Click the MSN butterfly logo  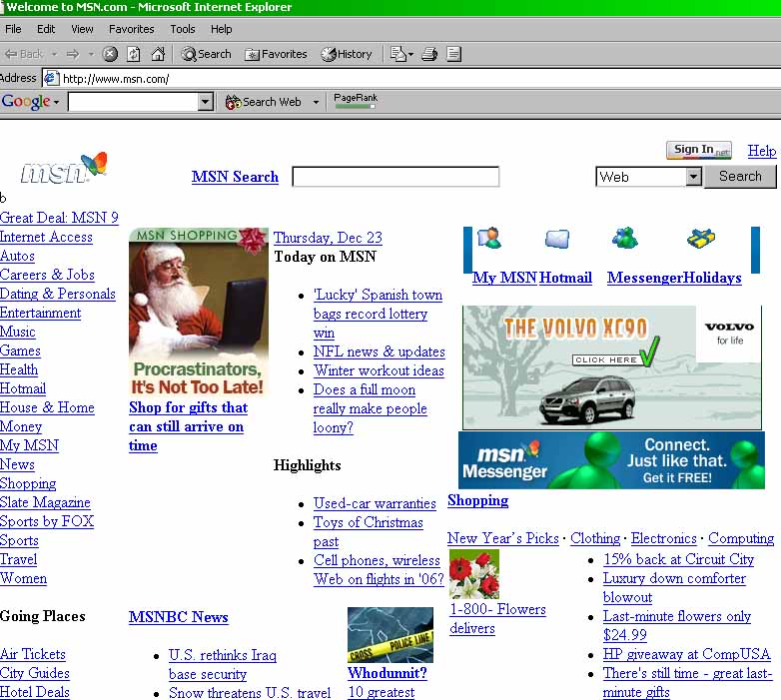point(64,168)
